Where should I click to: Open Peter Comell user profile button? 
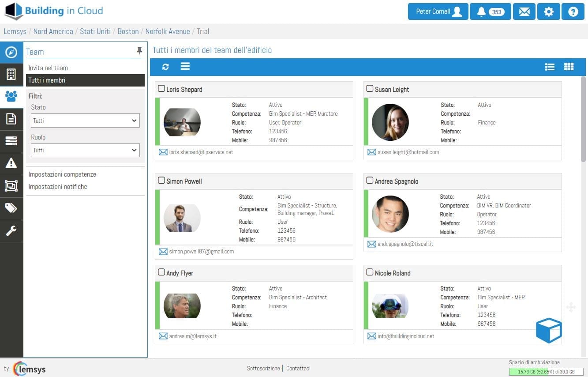pyautogui.click(x=438, y=11)
